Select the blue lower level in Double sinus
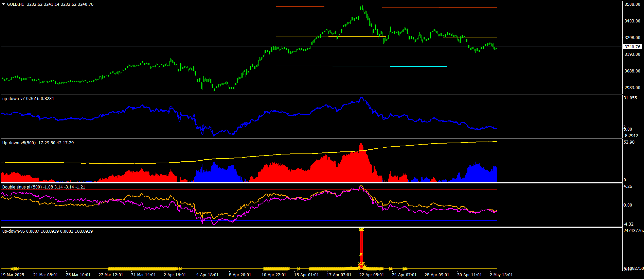The width and height of the screenshot is (644, 279). click(249, 221)
